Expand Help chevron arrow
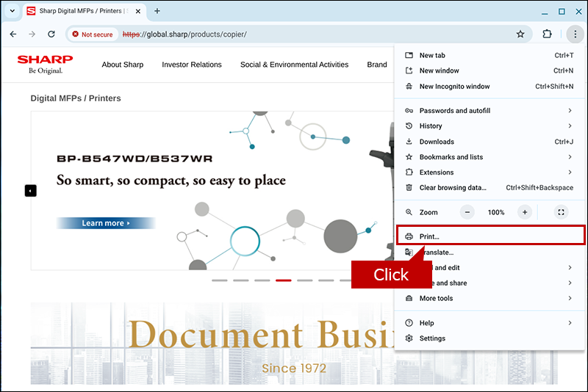The width and height of the screenshot is (588, 392). pyautogui.click(x=570, y=323)
